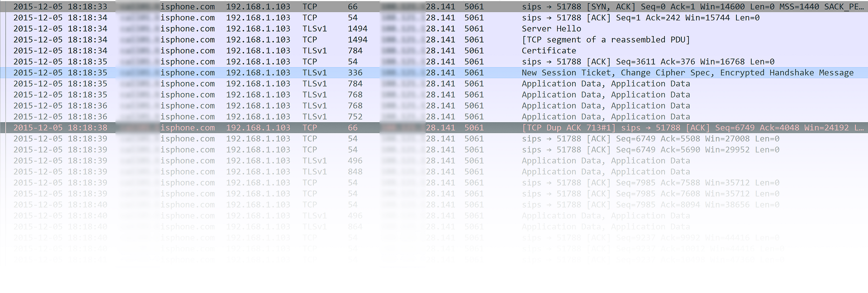Select the New Session Ticket, Change Cipher Spec packet

pos(434,73)
